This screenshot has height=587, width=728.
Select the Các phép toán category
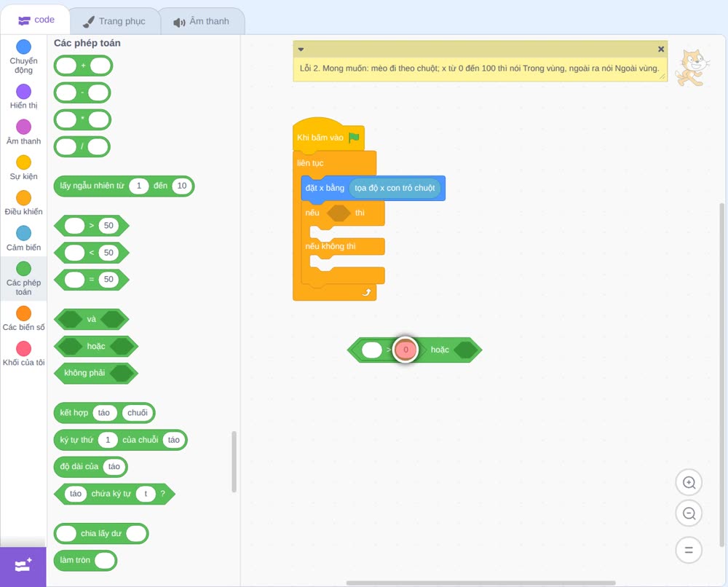pyautogui.click(x=24, y=279)
